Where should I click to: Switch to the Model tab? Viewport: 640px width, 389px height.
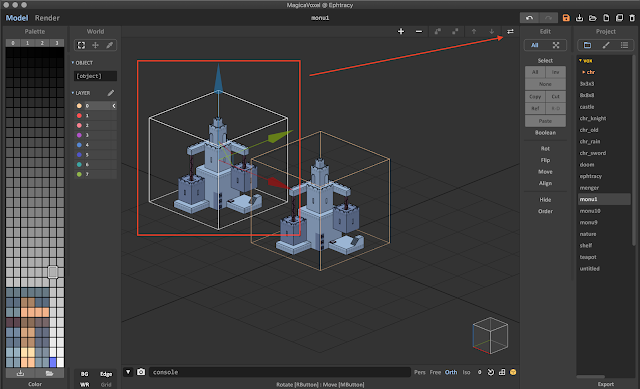pos(17,18)
